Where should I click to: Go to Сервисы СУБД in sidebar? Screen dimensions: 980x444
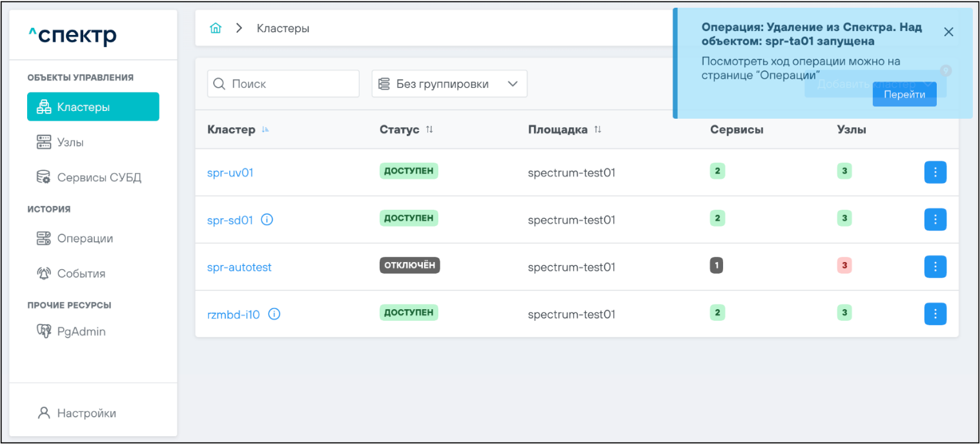point(98,177)
